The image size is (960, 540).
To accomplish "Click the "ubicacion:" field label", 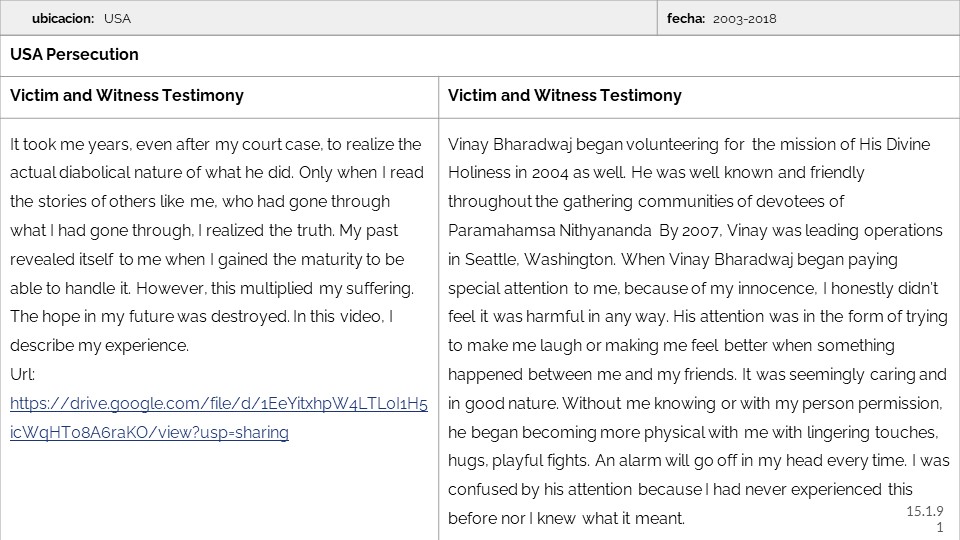I will [x=63, y=18].
